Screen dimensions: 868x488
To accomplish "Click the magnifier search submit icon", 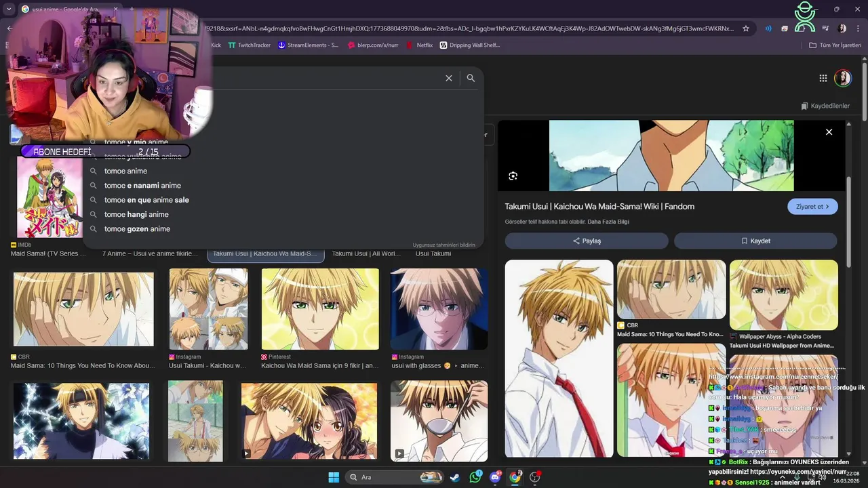I will (x=471, y=78).
